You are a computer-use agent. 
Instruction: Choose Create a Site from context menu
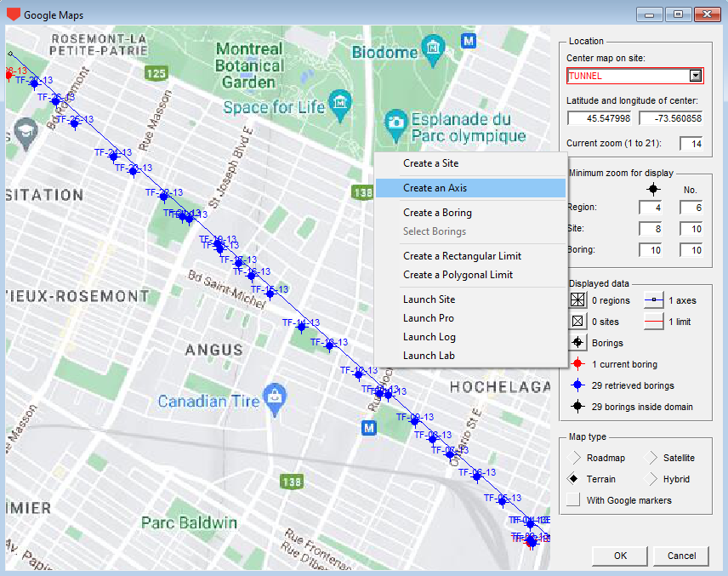click(471, 163)
